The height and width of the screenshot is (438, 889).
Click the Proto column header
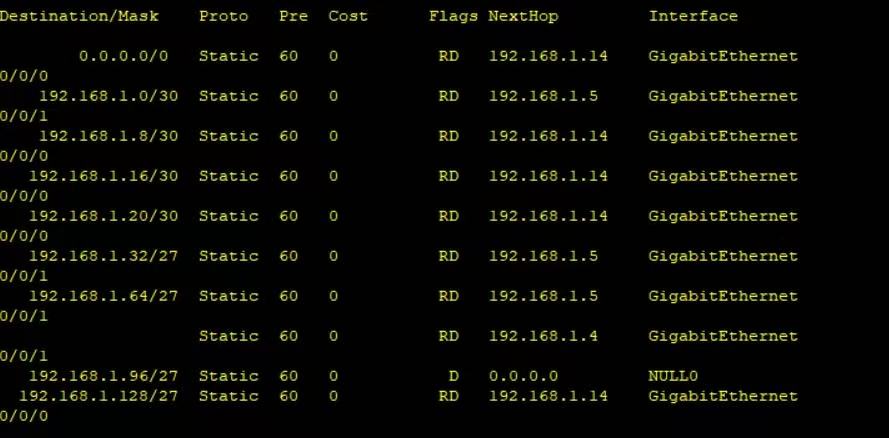click(x=223, y=16)
